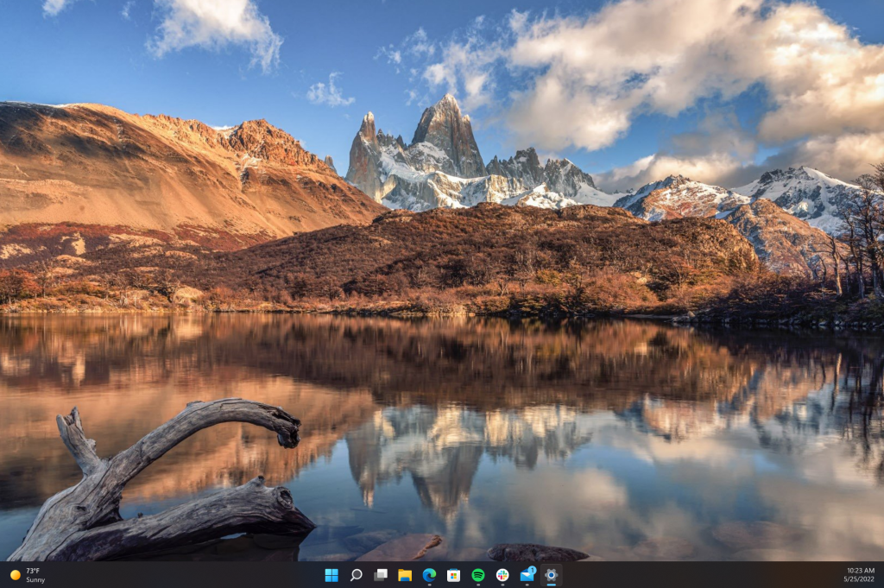The width and height of the screenshot is (884, 588).
Task: Open the Microsoft Store app
Action: tap(453, 575)
